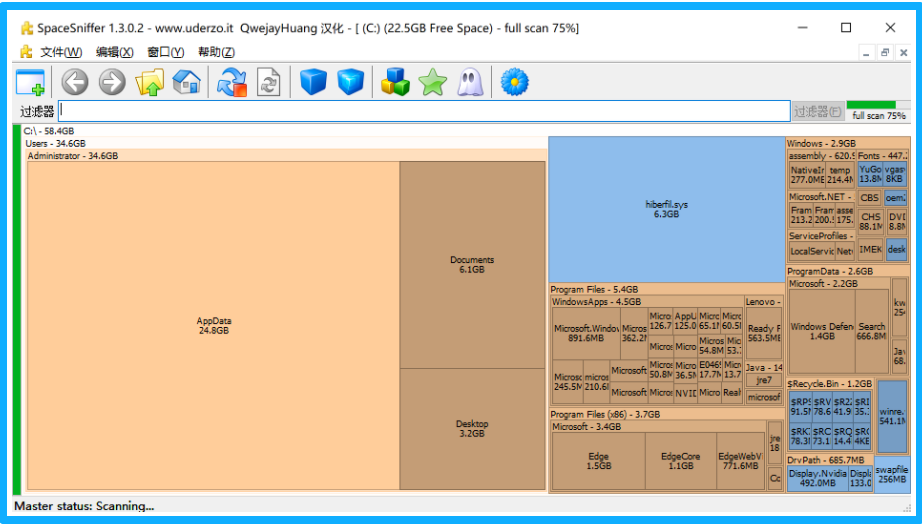
Task: Select the Documents 6.1GB block
Action: pos(472,265)
